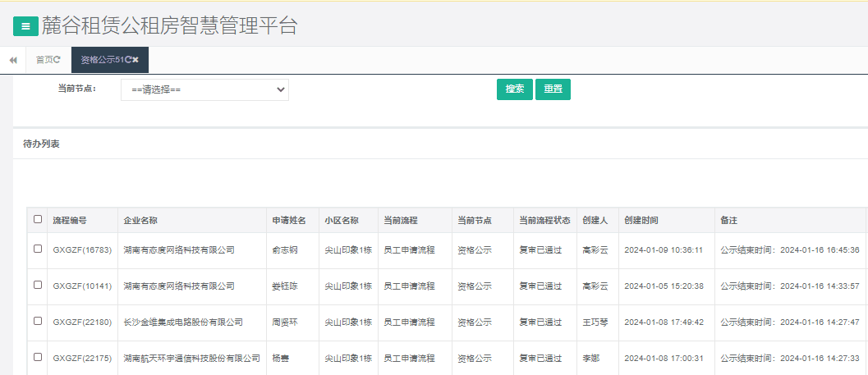Click remark 公示结束时间 2024-01-16 14:27:47

[790, 322]
